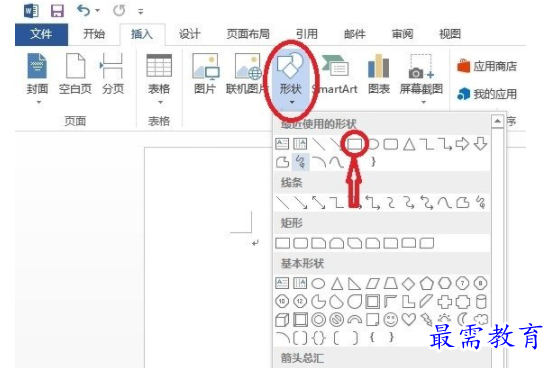The height and width of the screenshot is (368, 551).
Task: Insert a page break with 分页
Action: coord(113,75)
